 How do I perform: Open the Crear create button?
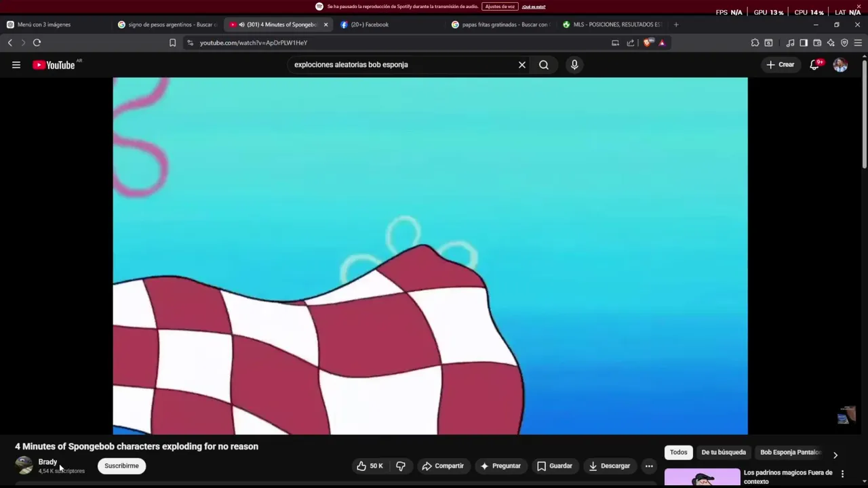tap(780, 65)
